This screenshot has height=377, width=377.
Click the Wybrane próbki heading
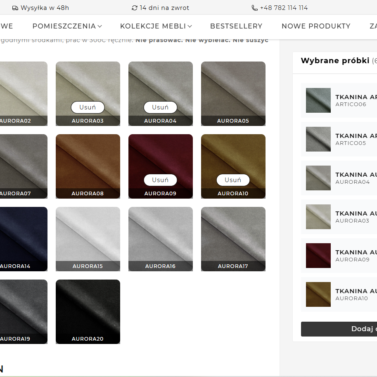pyautogui.click(x=335, y=61)
